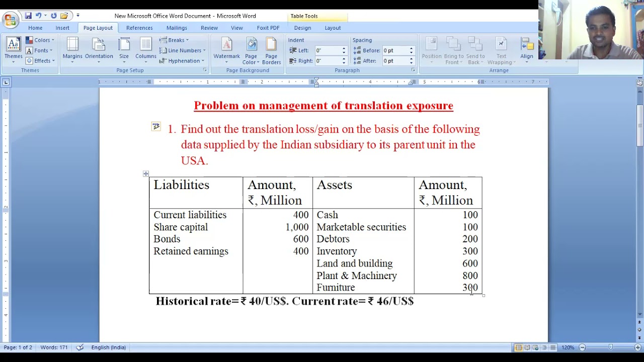Viewport: 644px width, 362px height.
Task: Click the Zoom Out minus button
Action: (x=582, y=347)
